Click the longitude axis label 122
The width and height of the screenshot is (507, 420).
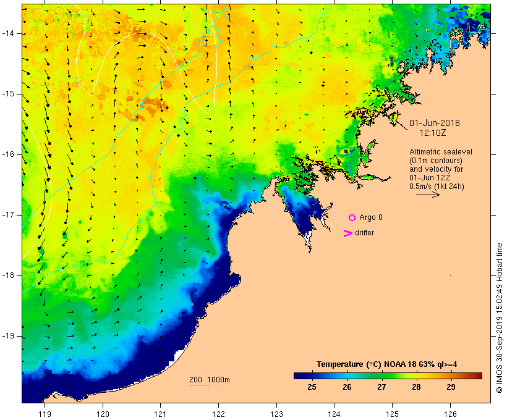coord(219,414)
